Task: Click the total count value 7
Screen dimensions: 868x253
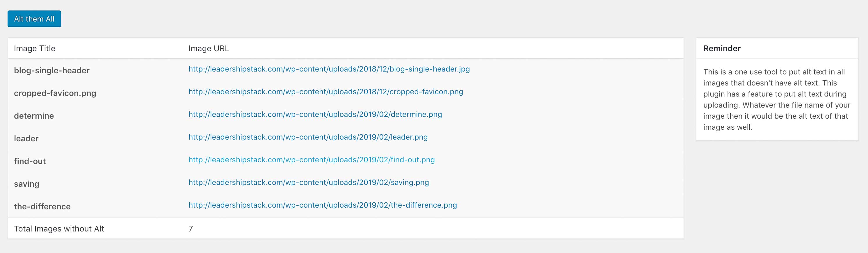Action: coord(190,229)
